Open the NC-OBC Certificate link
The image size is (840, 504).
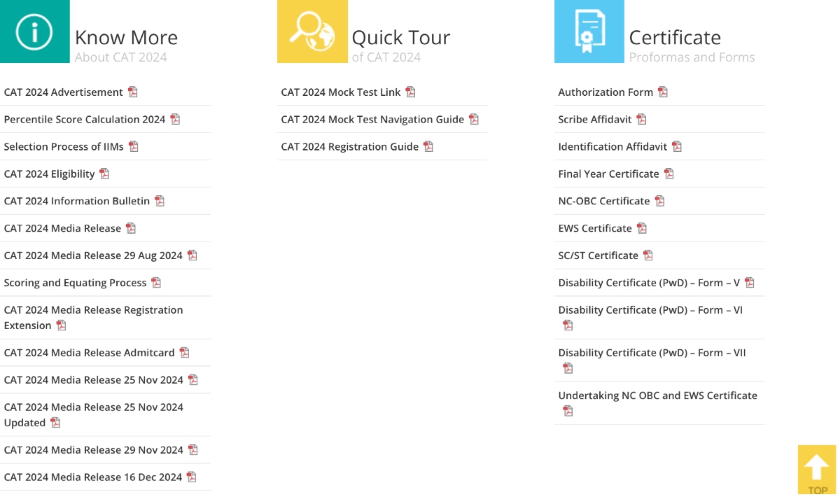pos(604,202)
